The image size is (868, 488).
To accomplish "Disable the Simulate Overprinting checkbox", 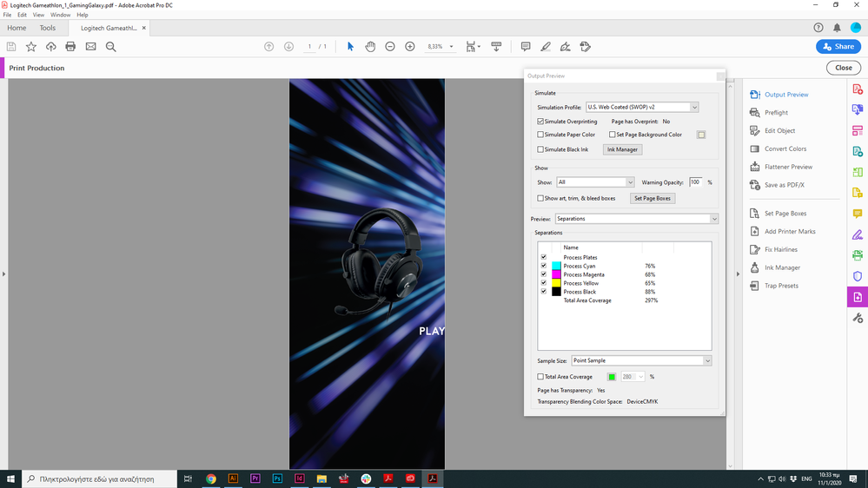I will pos(541,122).
